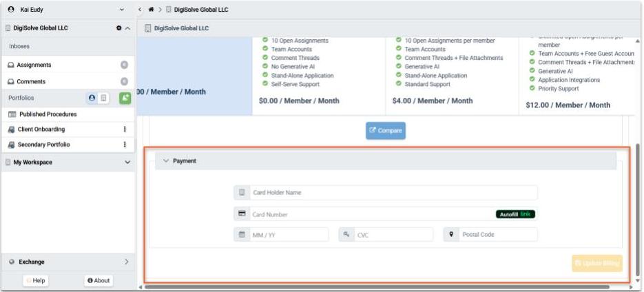Open the Published Procedures item
This screenshot has width=644, height=292.
click(48, 114)
